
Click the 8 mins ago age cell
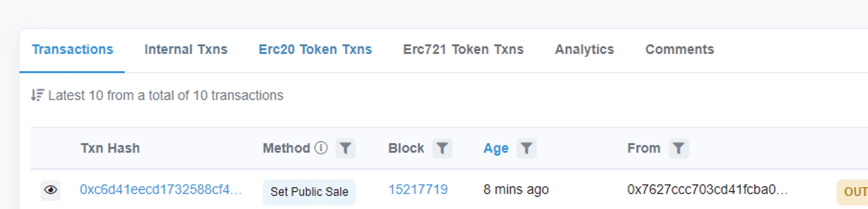point(516,190)
